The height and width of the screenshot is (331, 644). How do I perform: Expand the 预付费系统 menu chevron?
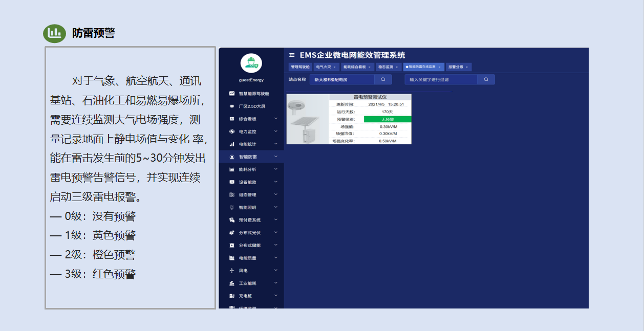[x=276, y=220]
